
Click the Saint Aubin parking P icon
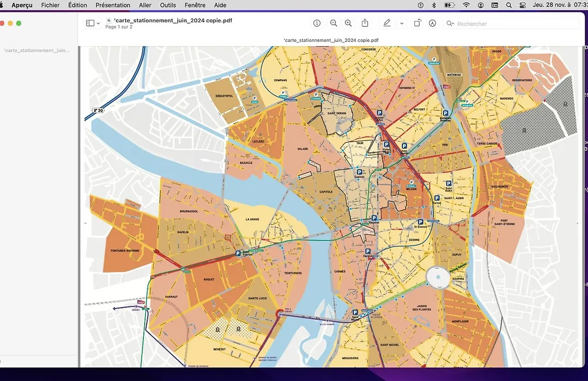coord(449,183)
